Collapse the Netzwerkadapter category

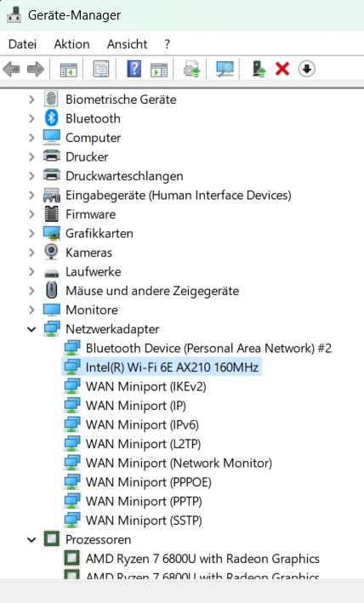tap(31, 329)
